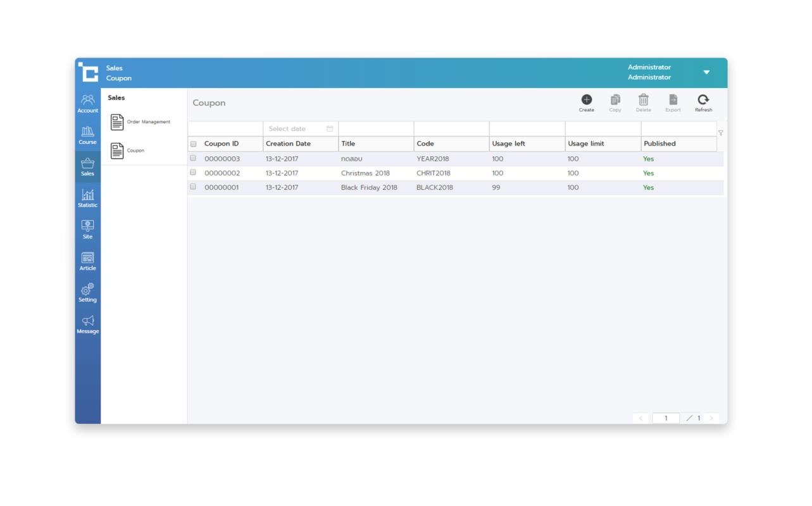Open the Course section icon
This screenshot has height=506, width=812.
coord(87,135)
